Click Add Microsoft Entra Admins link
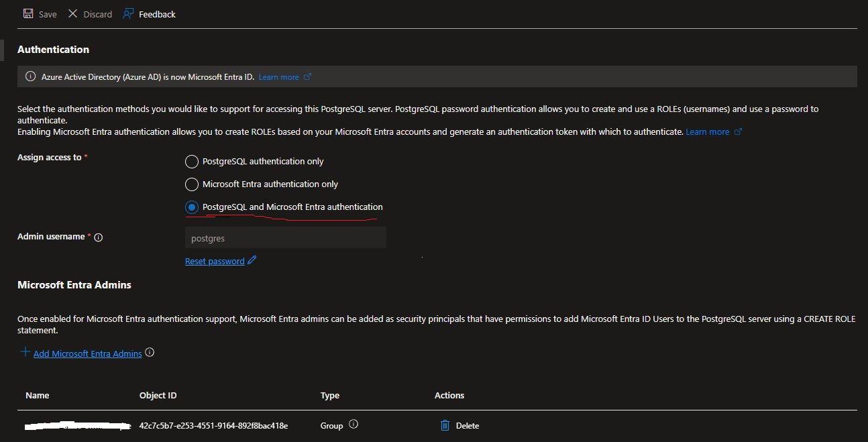The height and width of the screenshot is (442, 868). click(88, 353)
